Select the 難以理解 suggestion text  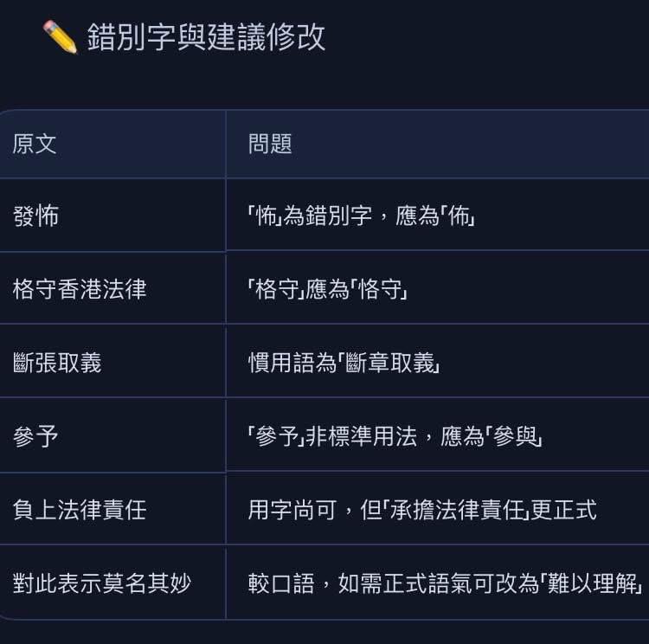[x=592, y=583]
